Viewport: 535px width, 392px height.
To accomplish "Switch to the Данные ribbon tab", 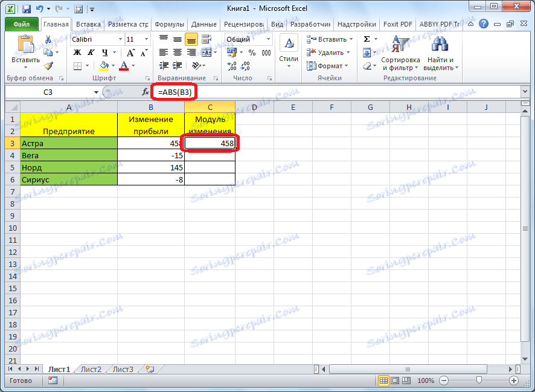I will click(203, 24).
